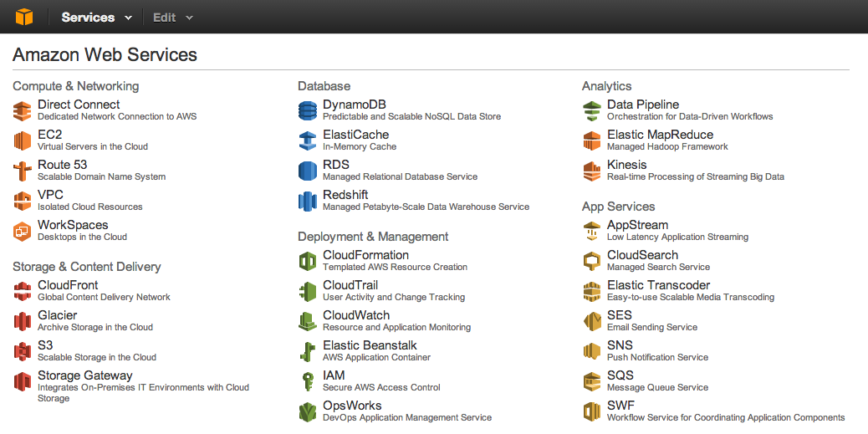868x434 pixels.
Task: Click the CloudWatch icon
Action: click(307, 321)
